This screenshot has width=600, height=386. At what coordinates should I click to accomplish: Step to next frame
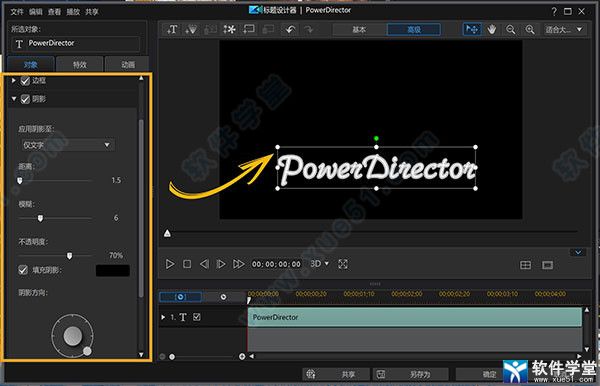(x=221, y=264)
